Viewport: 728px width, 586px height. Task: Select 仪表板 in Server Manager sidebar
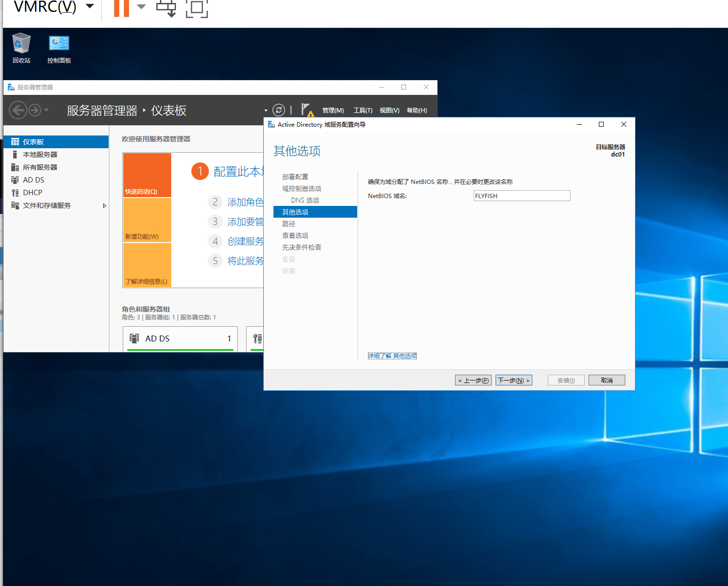(x=56, y=142)
